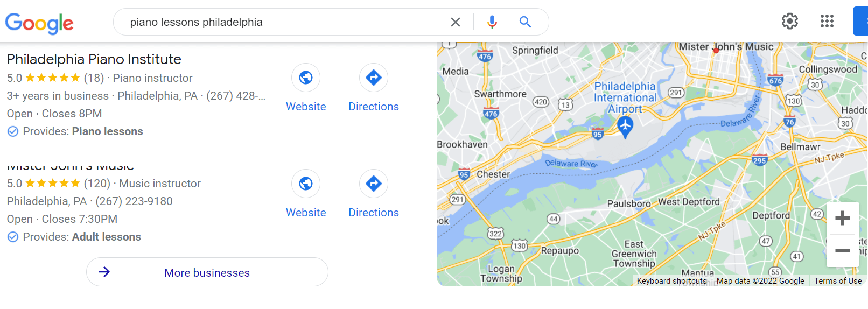The height and width of the screenshot is (309, 868).
Task: Click in the search input field
Action: pos(285,22)
